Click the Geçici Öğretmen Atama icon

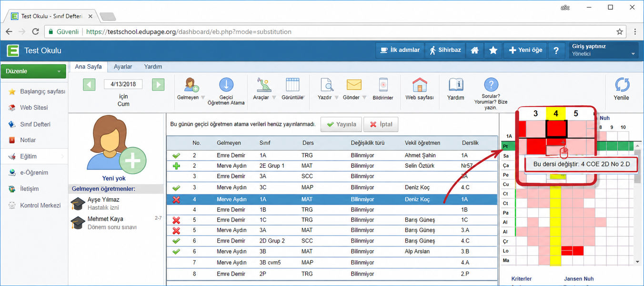click(226, 85)
